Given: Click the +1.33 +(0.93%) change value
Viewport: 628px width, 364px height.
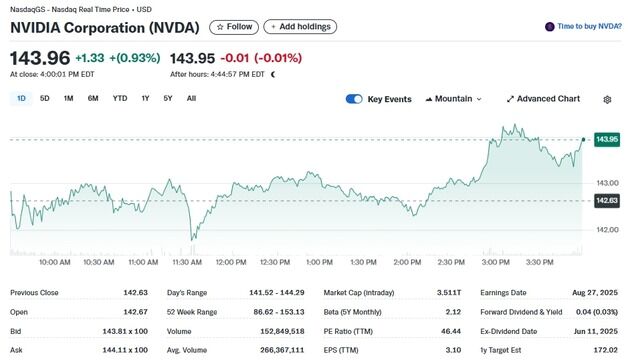Looking at the screenshot, I should 118,58.
